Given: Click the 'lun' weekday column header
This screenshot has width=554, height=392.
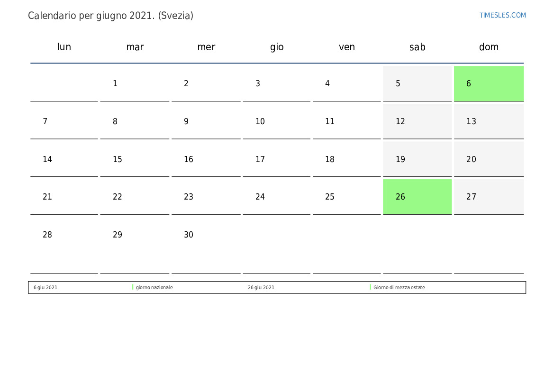Looking at the screenshot, I should coord(64,47).
